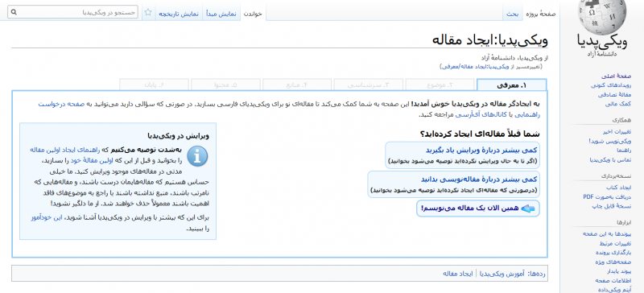Click the page title ویکی‌پدیا:ایجاد مقاله
This screenshot has height=293, width=644.
point(490,40)
